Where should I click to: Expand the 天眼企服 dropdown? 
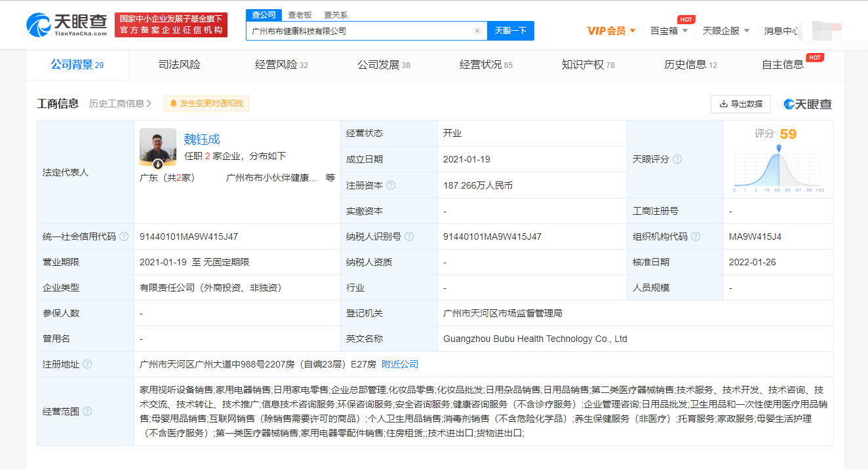click(x=726, y=31)
